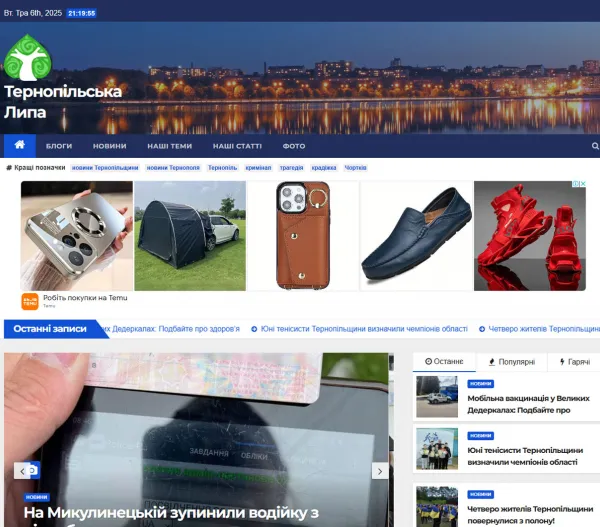Open car tent ad image
600x527 pixels.
[190, 236]
